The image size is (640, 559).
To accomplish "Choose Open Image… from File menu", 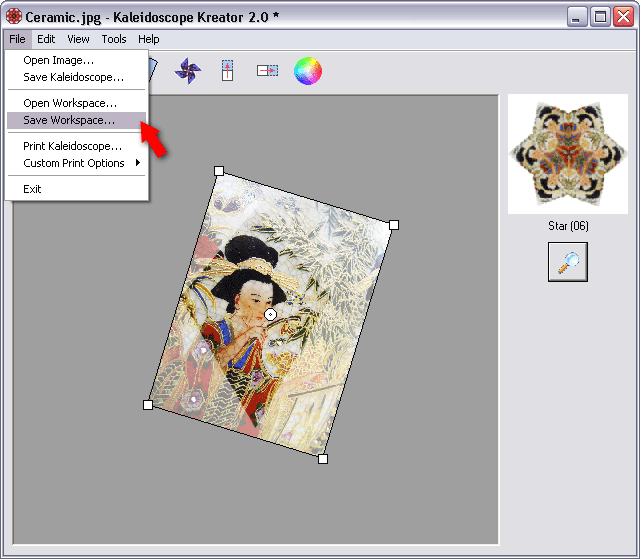I will click(x=76, y=60).
